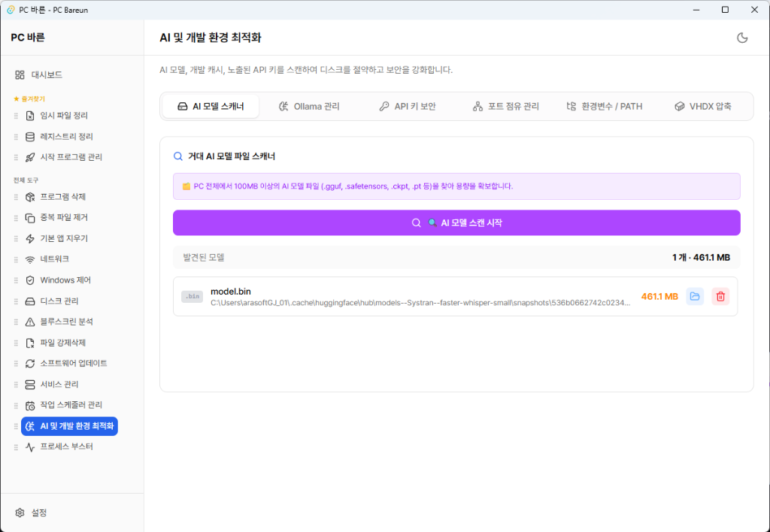Click the 시작 프로그램 관리 rocket icon

(x=30, y=157)
